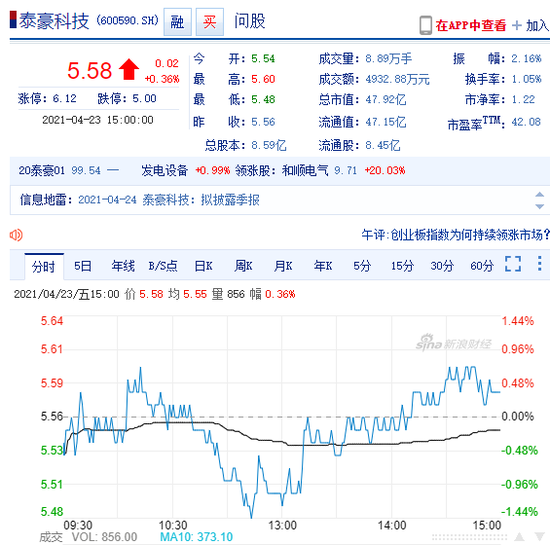Open the 发电设备 sector link
550x545 pixels.
(165, 170)
